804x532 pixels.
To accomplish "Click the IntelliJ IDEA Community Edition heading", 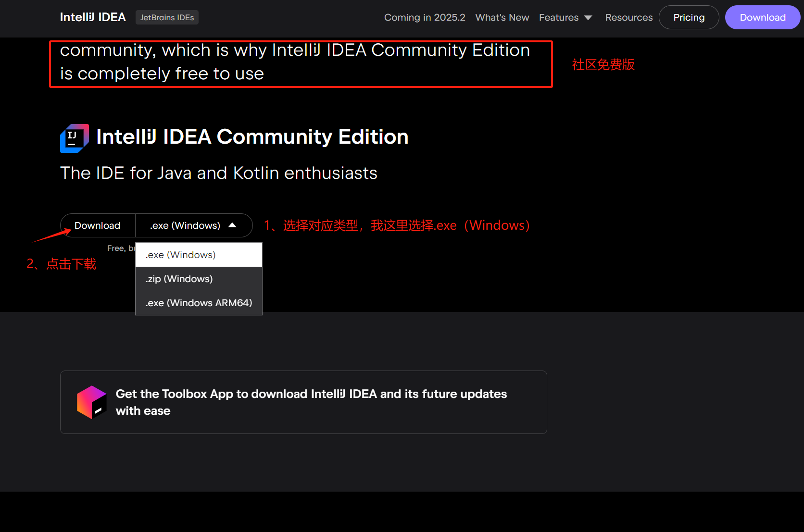I will [252, 137].
